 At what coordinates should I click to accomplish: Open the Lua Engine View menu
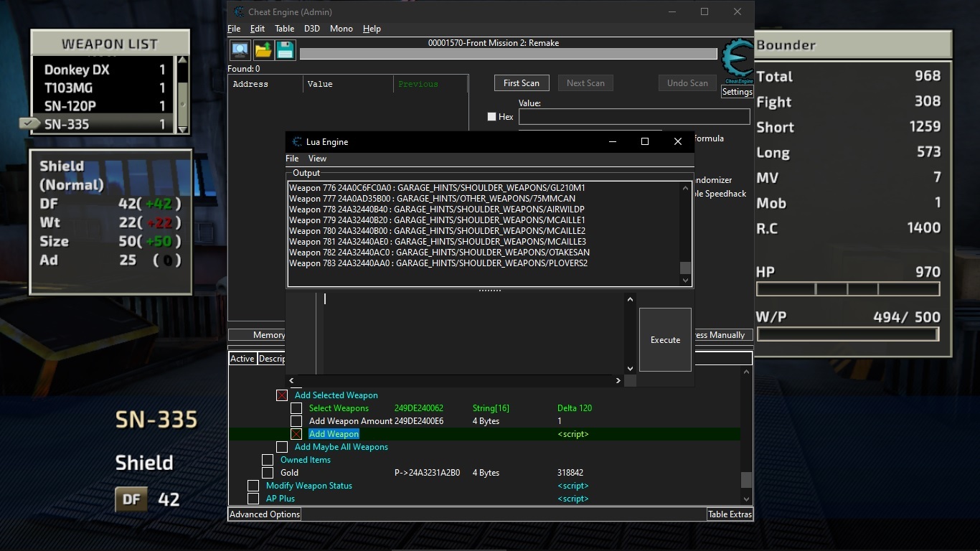pos(317,159)
